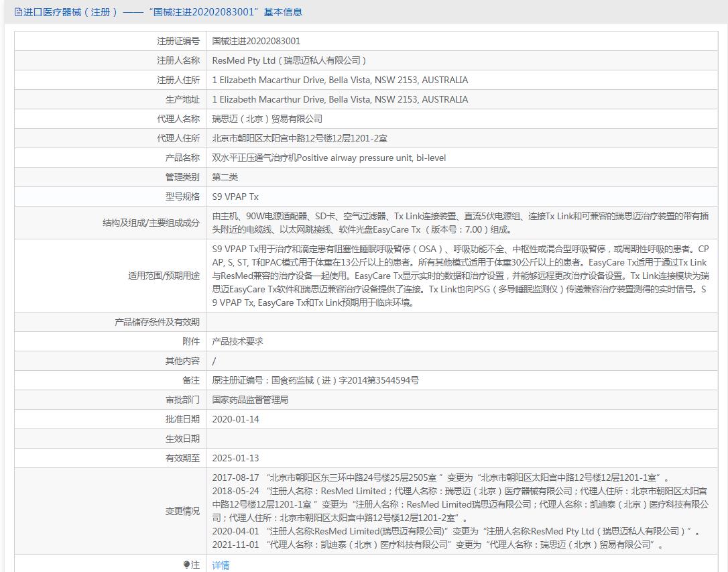Click the expiry date 2025-01-13
This screenshot has height=572, width=728.
(235, 458)
